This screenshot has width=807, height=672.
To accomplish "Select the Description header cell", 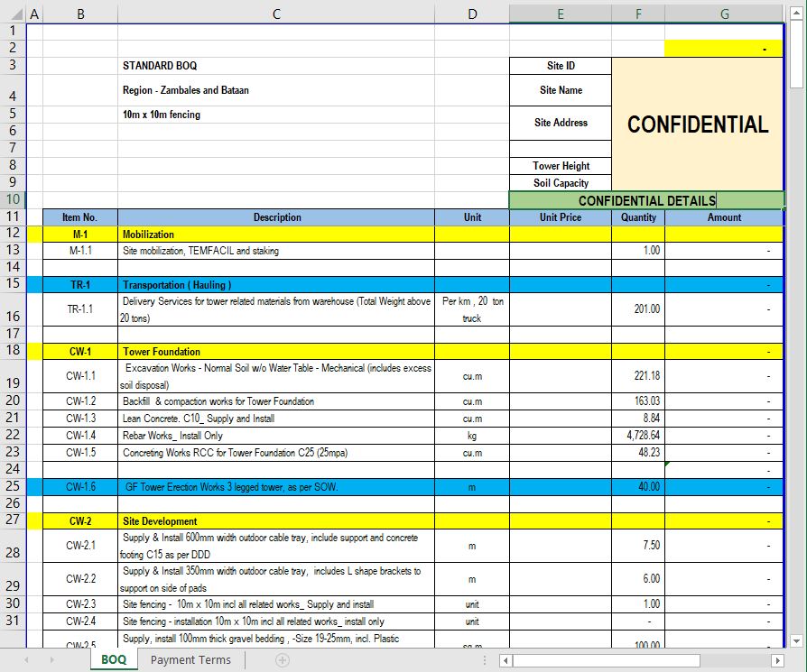I will point(276,217).
